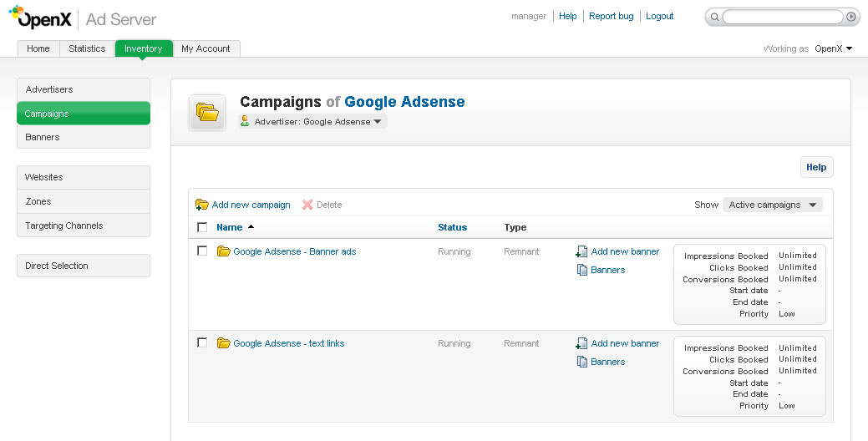Image resolution: width=868 pixels, height=441 pixels.
Task: Click the large campaigns folder icon
Action: [x=207, y=112]
